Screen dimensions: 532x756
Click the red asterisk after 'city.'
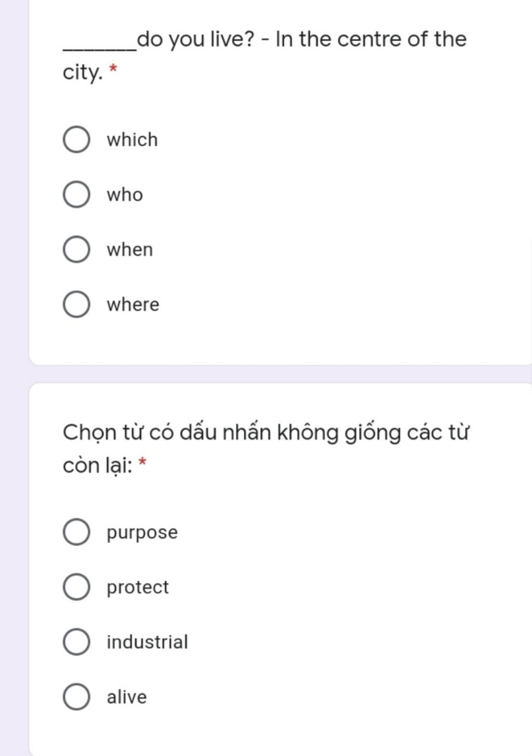(113, 69)
